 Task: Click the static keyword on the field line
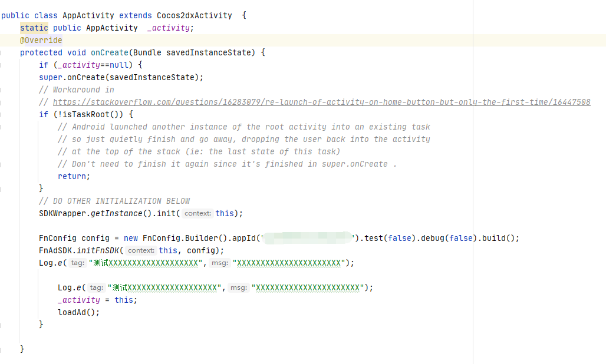pos(34,28)
